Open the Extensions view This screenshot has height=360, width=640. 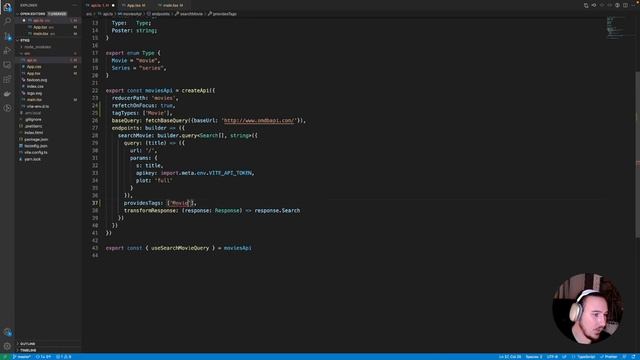pos(7,79)
